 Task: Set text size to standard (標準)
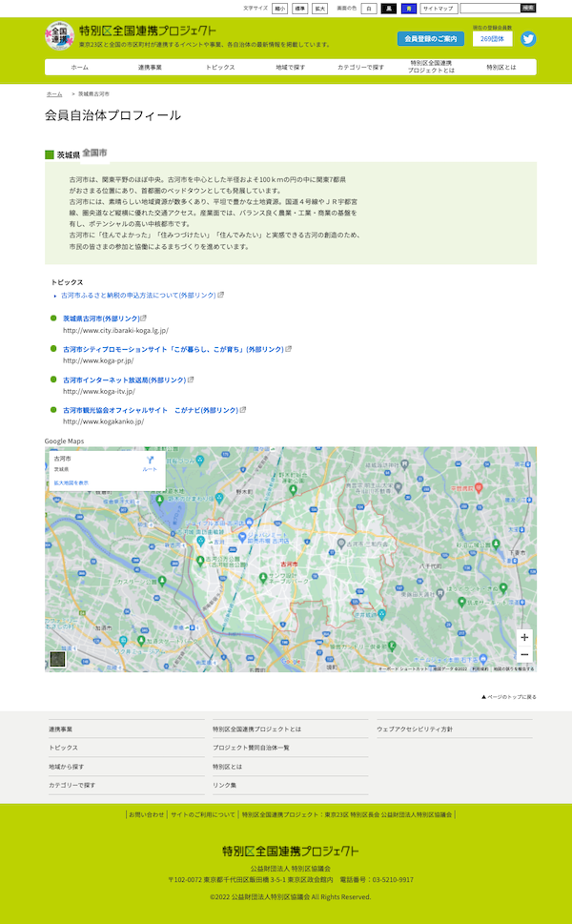click(299, 8)
